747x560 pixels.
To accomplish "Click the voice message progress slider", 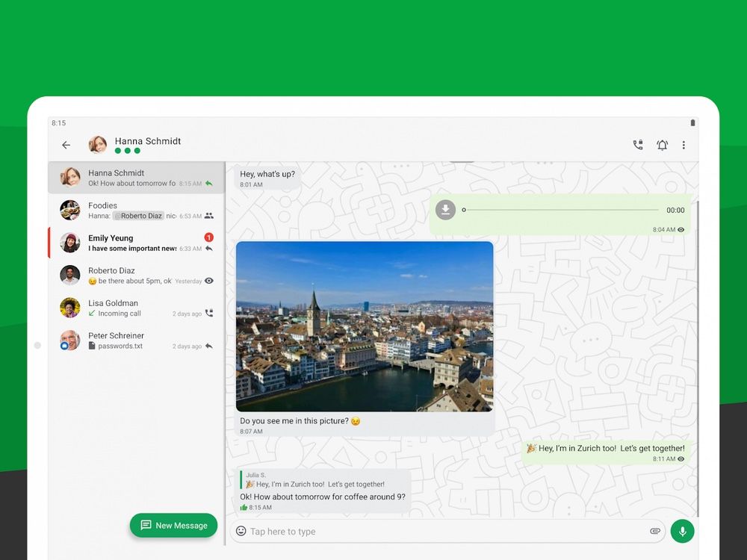I will [560, 210].
